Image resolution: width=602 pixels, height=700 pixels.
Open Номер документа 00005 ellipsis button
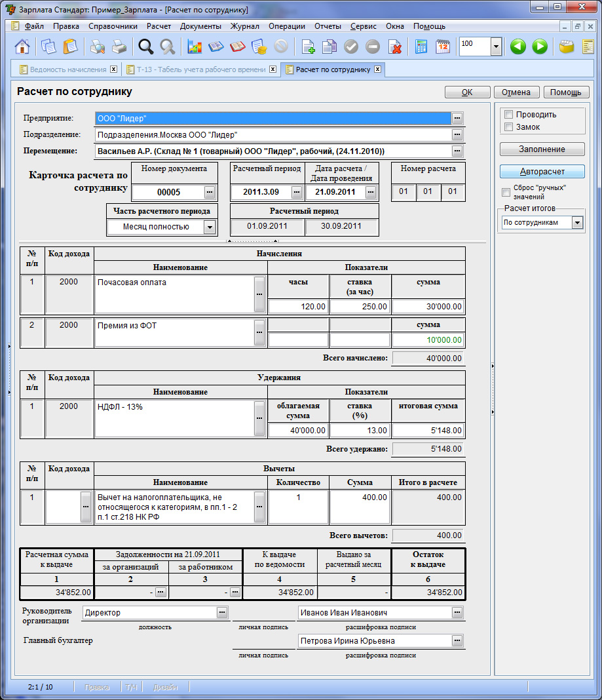tap(210, 193)
